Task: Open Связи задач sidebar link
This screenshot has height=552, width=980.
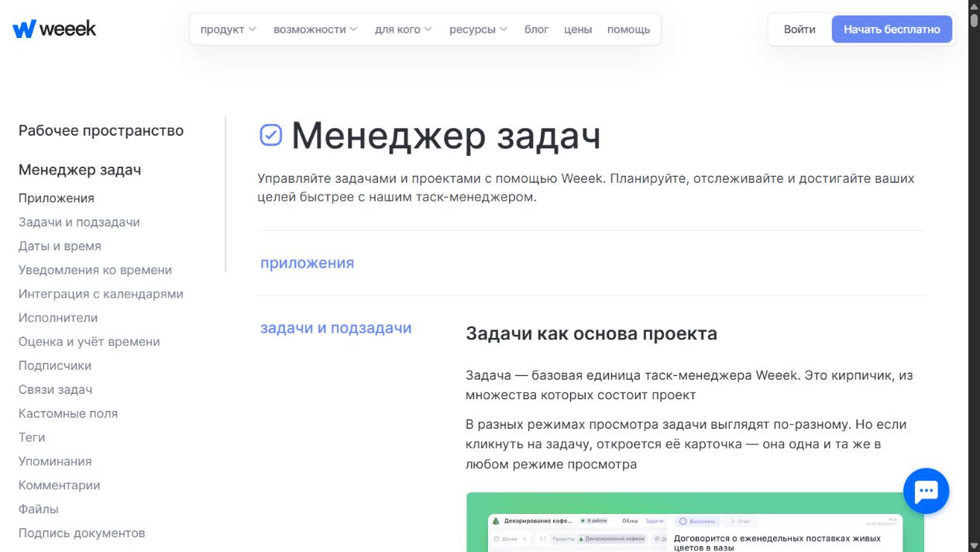Action: pyautogui.click(x=55, y=390)
